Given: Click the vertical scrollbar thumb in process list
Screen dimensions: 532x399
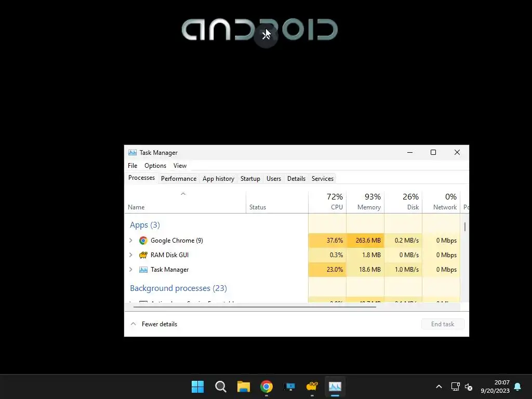Looking at the screenshot, I should [465, 227].
